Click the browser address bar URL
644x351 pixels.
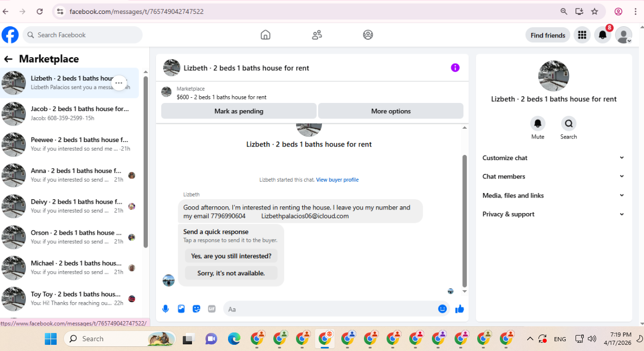(x=136, y=11)
